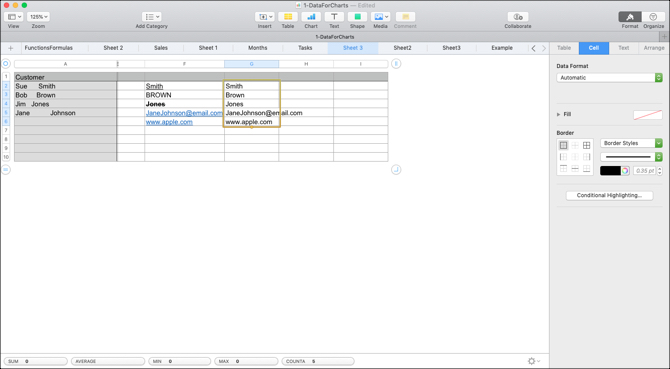Click the Conditional Highlighting button
This screenshot has height=369, width=670.
coord(609,195)
